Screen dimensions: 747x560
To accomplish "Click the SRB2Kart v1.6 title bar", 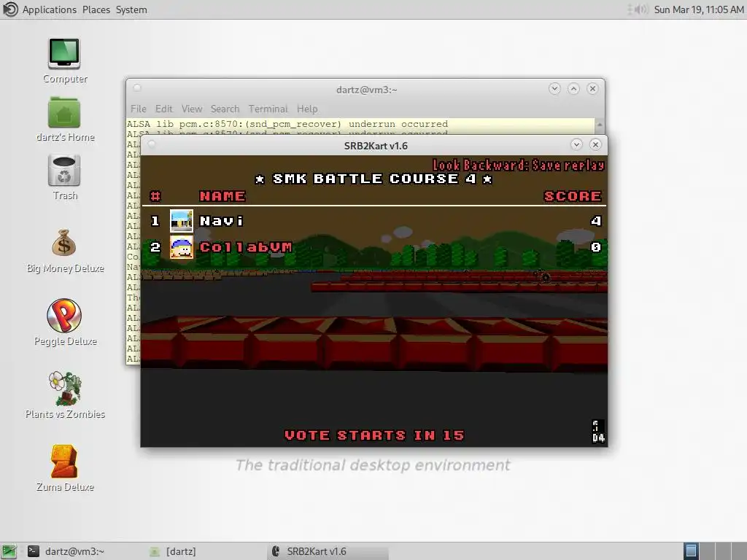I will pyautogui.click(x=376, y=146).
